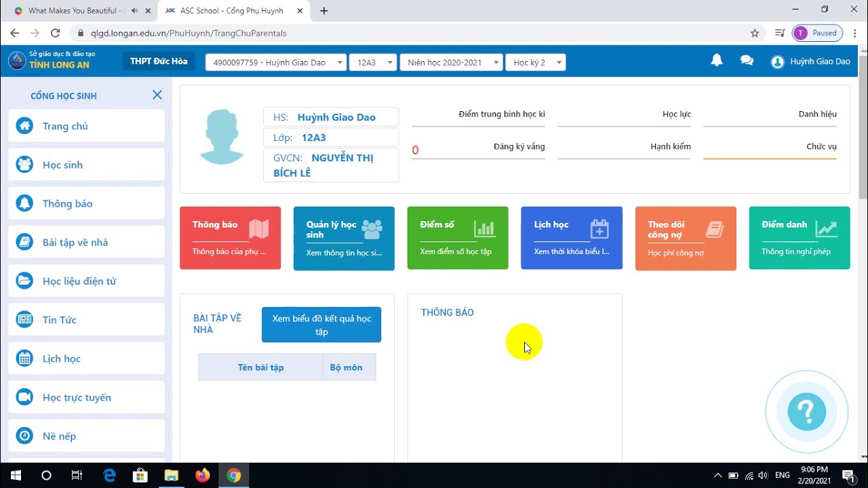Viewport: 868px width, 488px height.
Task: Click the taskbar volume icon
Action: pyautogui.click(x=763, y=475)
